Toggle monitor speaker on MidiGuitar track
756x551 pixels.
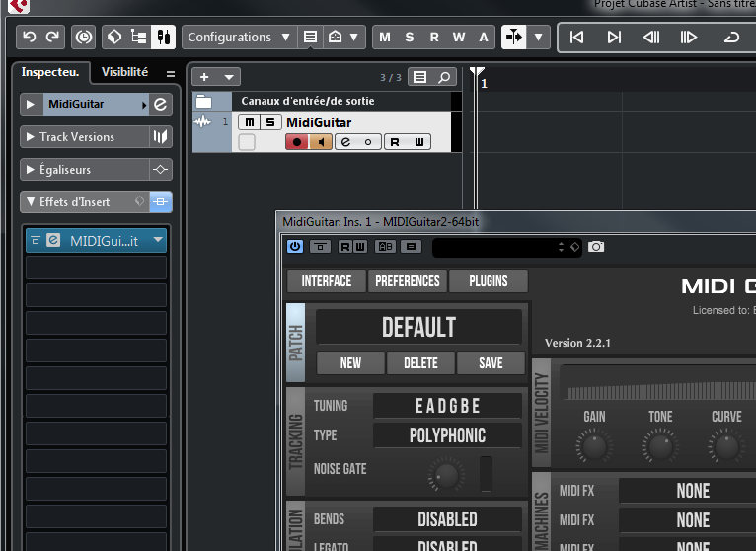320,142
